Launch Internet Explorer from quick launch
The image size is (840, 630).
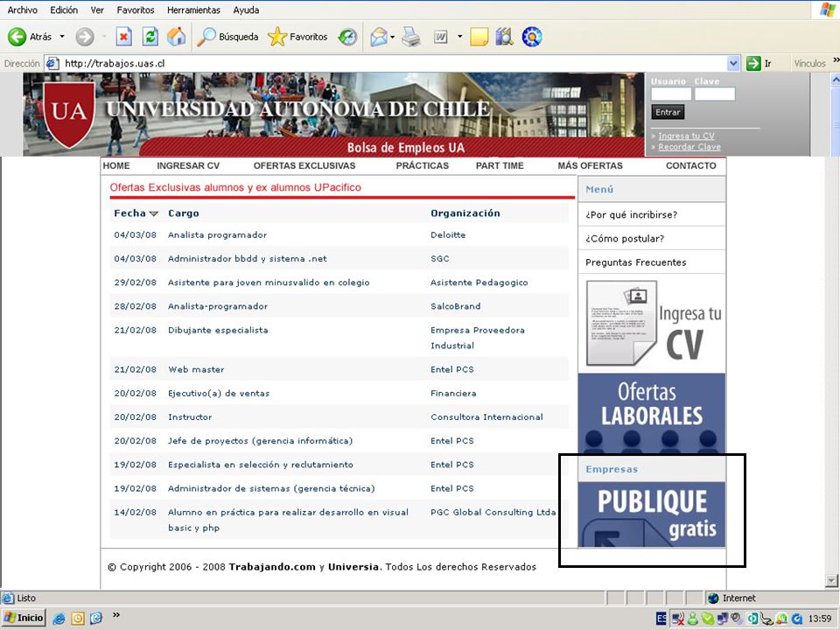(59, 619)
